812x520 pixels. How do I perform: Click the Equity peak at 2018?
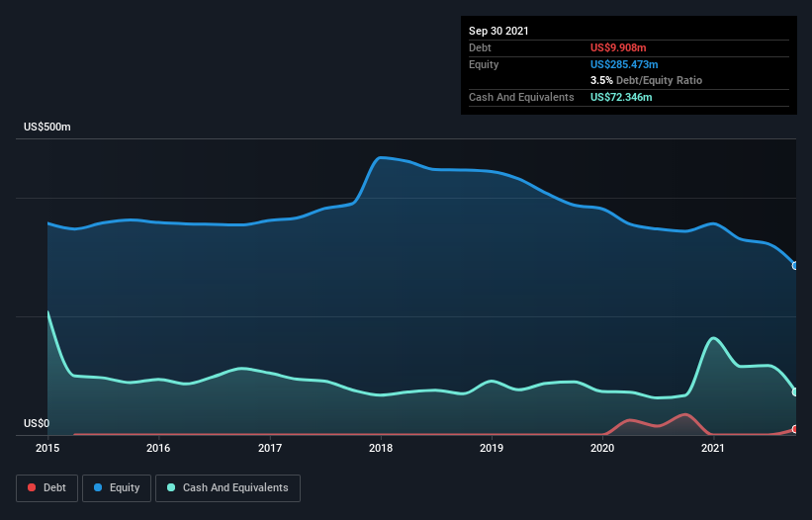click(381, 158)
